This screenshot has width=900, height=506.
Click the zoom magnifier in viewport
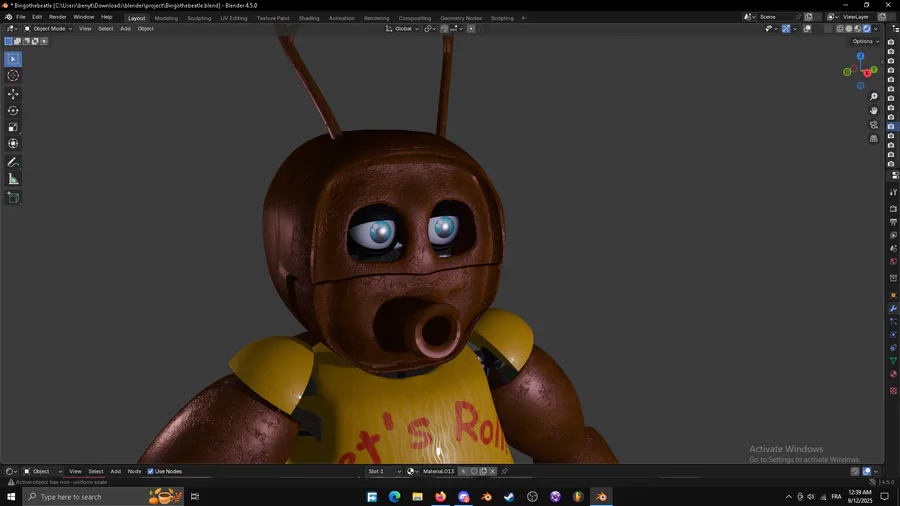[874, 97]
